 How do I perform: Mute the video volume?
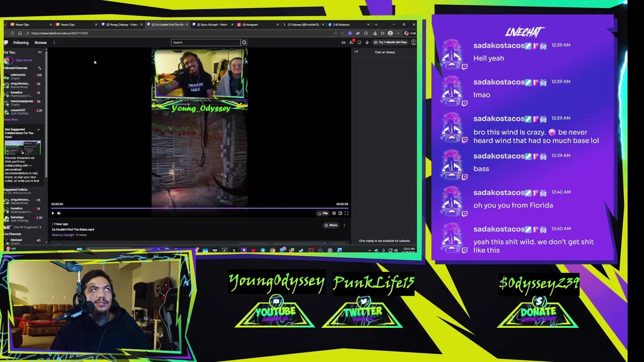[59, 213]
